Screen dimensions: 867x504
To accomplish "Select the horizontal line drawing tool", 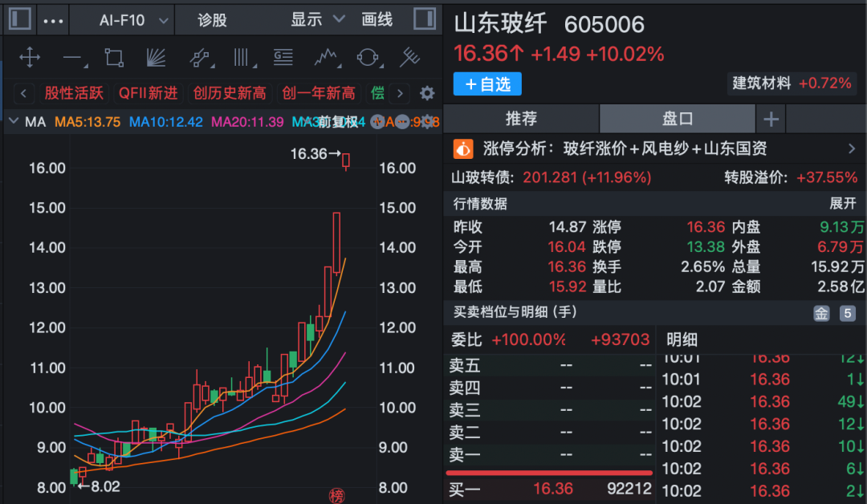I will point(74,58).
